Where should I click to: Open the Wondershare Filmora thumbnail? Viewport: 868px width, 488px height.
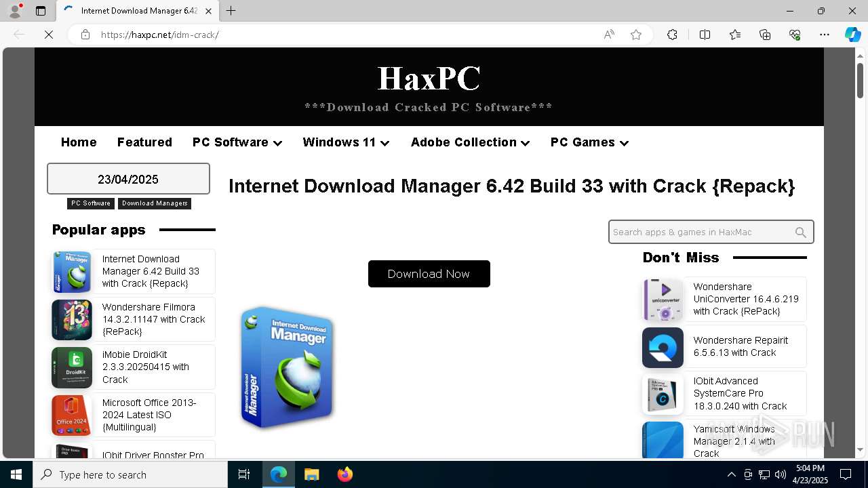point(72,320)
